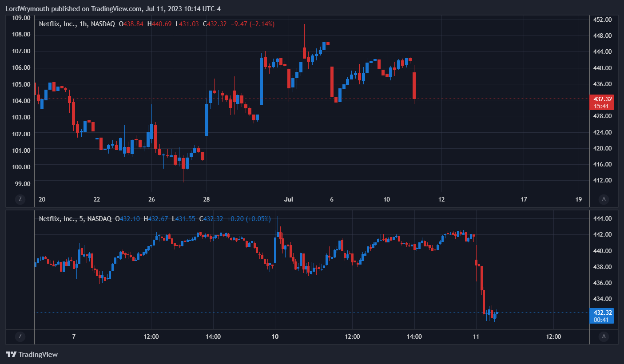
Task: Click the 'Jul' label on the hourly time axis
Action: [289, 200]
